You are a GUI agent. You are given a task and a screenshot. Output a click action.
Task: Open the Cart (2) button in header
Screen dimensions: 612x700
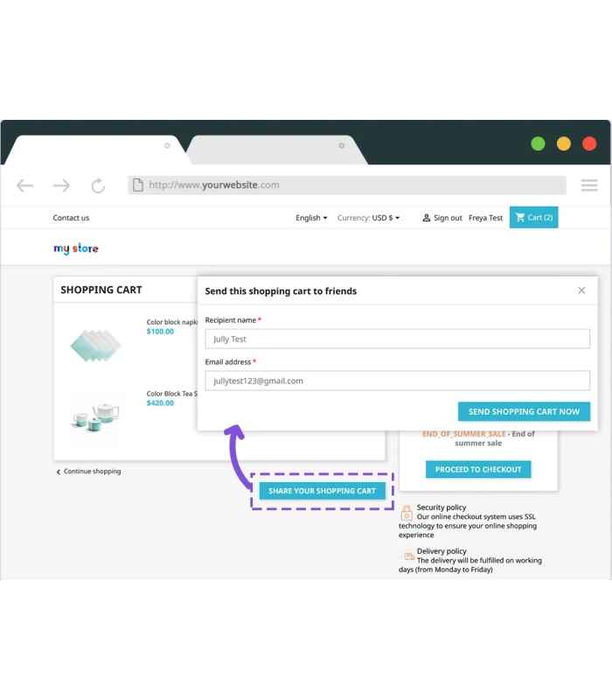click(x=534, y=218)
